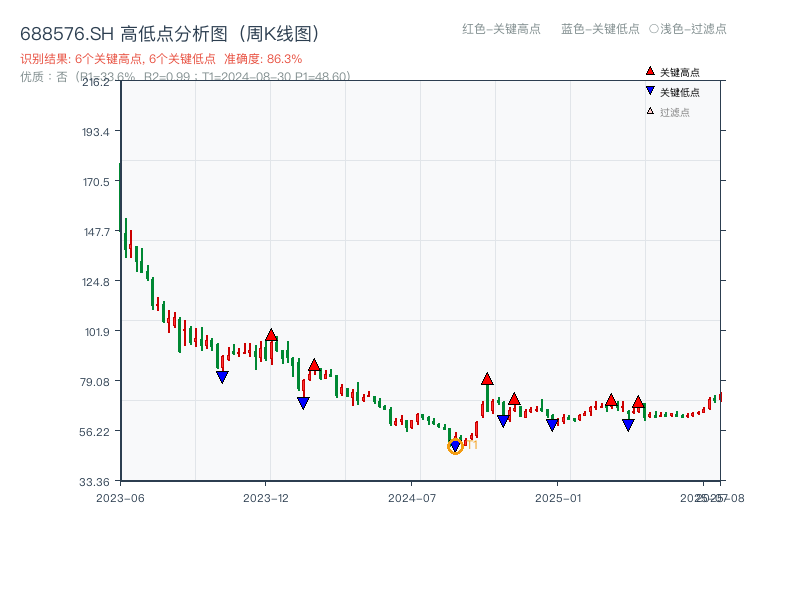Image resolution: width=800 pixels, height=600 pixels.
Task: Select the red triangle atop the tall green candle
Action: (x=487, y=379)
